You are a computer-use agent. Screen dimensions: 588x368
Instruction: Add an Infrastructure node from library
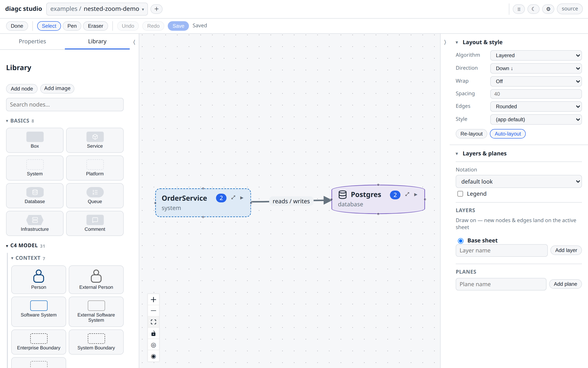click(x=35, y=223)
